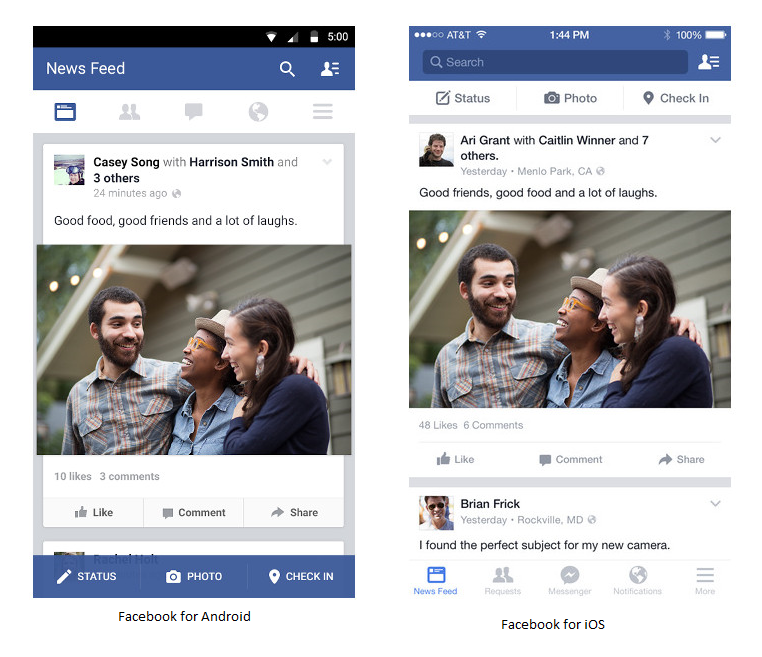The height and width of the screenshot is (657, 762).
Task: Comment on Ari Grant's post on iOS
Action: click(571, 460)
